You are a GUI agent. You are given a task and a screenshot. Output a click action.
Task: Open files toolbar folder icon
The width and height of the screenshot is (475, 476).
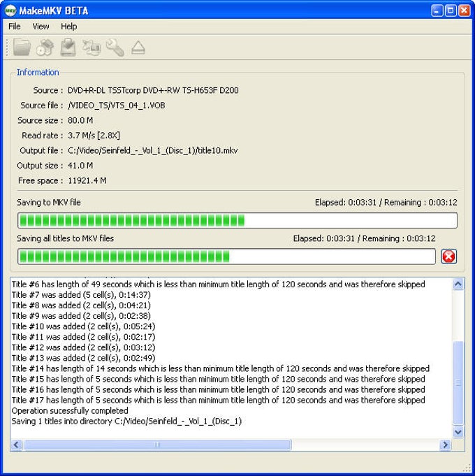22,48
